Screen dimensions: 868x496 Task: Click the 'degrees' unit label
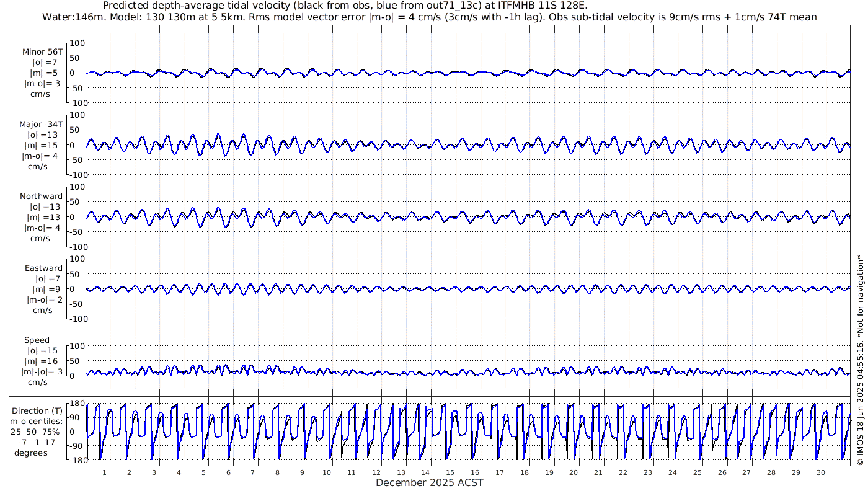[31, 453]
